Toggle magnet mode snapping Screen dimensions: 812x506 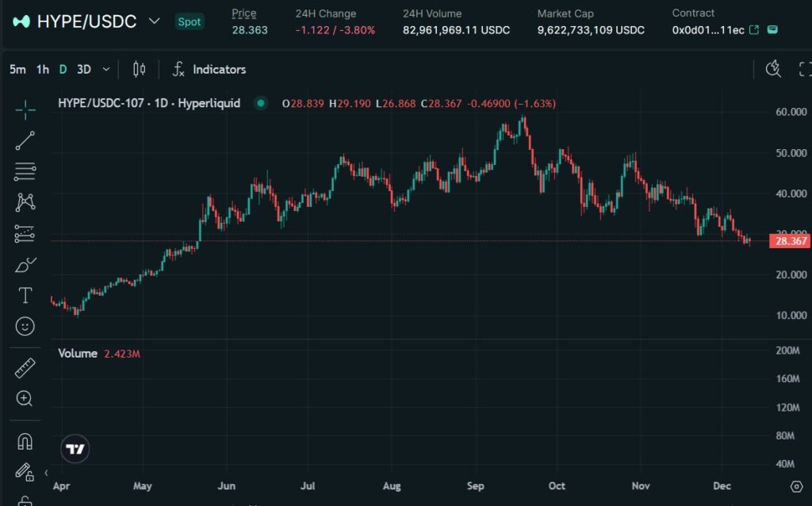point(25,441)
